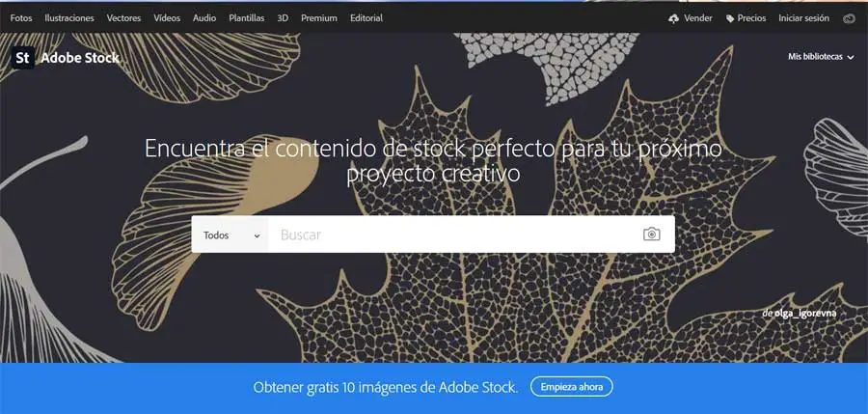The width and height of the screenshot is (868, 414).
Task: Expand the Todos category dropdown
Action: 231,235
